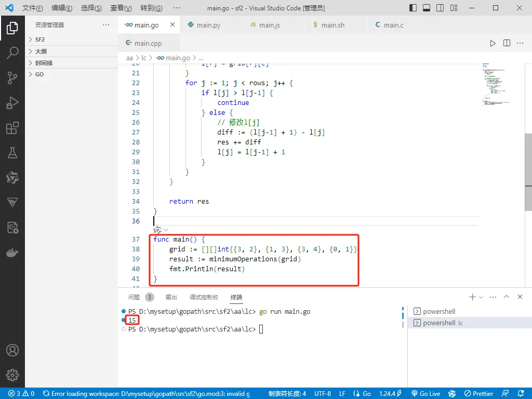Open errors and warnings status item
Image resolution: width=532 pixels, height=399 pixels.
coord(21,394)
